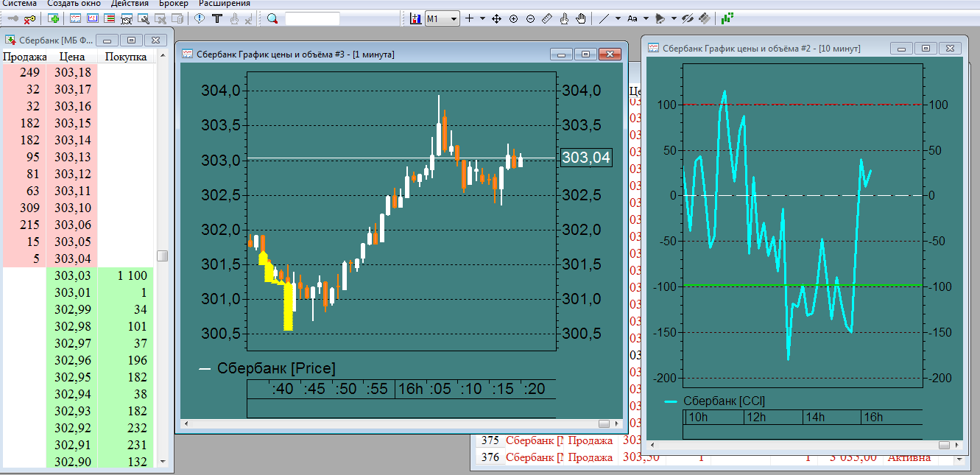980x475 pixels.
Task: Select the 303,18 ask price row
Action: tap(79, 72)
